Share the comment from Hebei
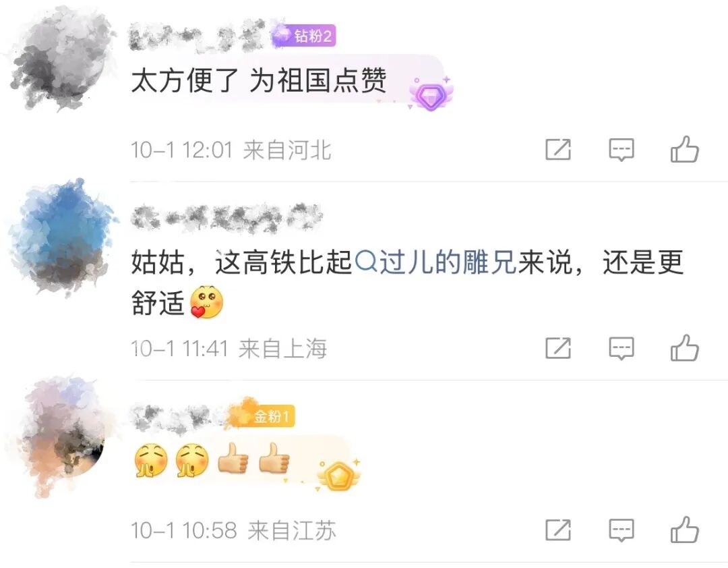This screenshot has height=568, width=728. click(x=558, y=149)
